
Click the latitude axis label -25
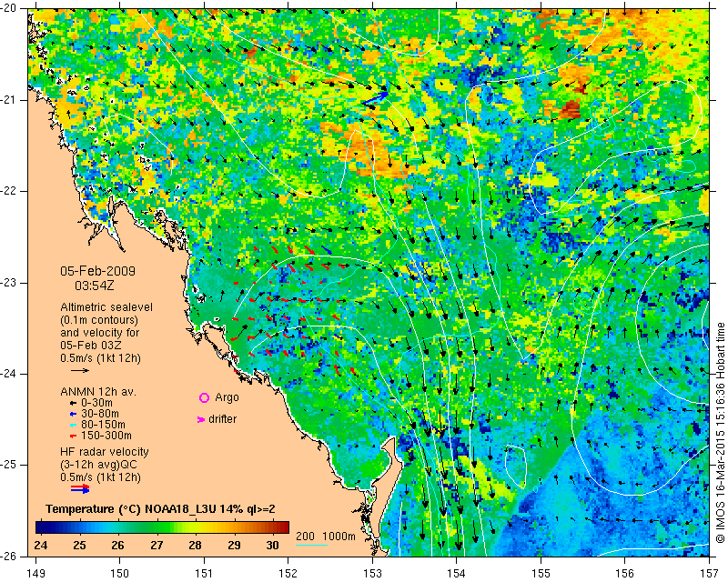[8, 465]
